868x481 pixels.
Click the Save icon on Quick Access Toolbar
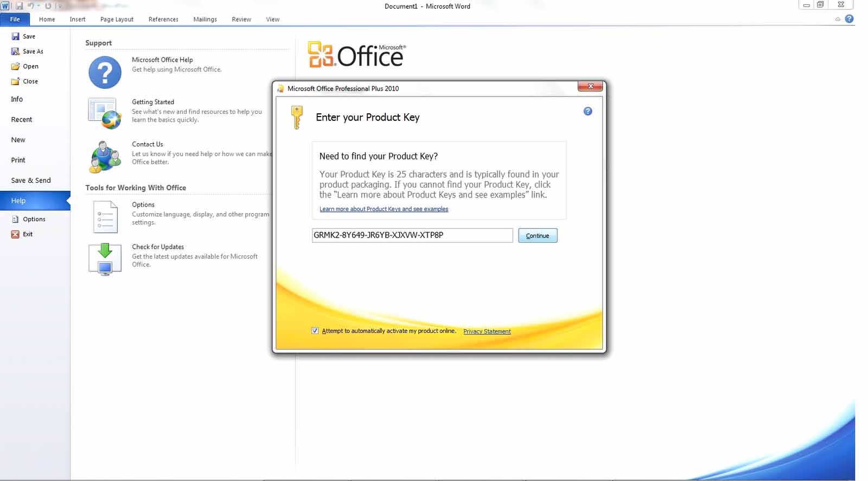click(21, 6)
